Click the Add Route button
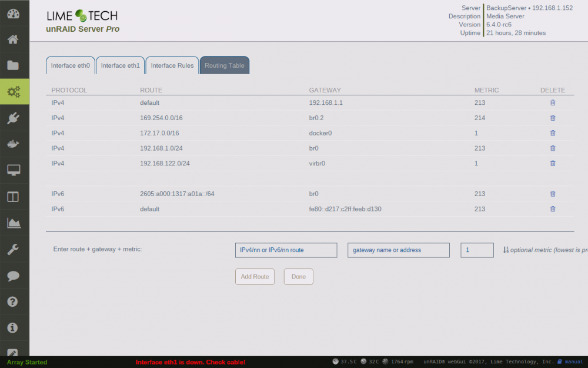Viewport: 588px width, 368px height. [x=255, y=277]
